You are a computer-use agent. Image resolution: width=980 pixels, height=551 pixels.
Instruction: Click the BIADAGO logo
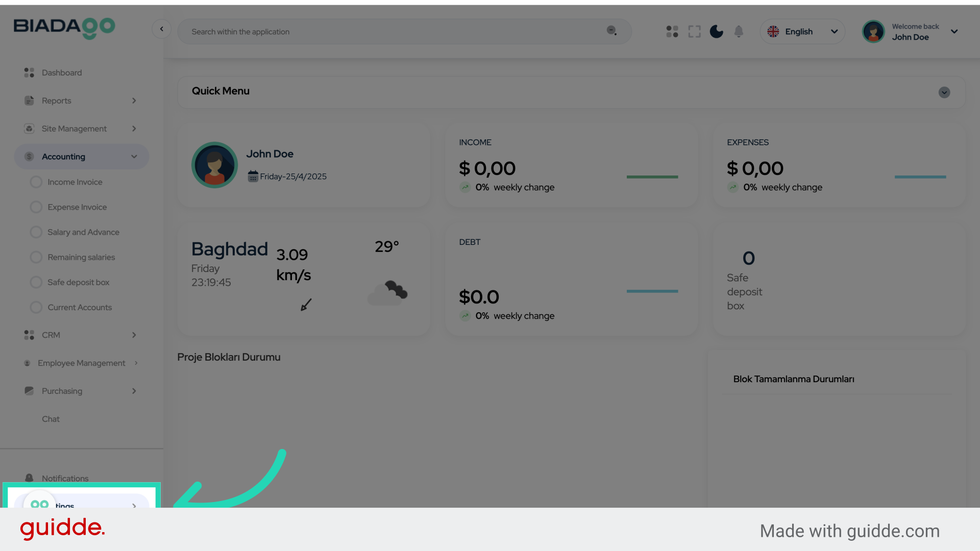click(x=64, y=28)
